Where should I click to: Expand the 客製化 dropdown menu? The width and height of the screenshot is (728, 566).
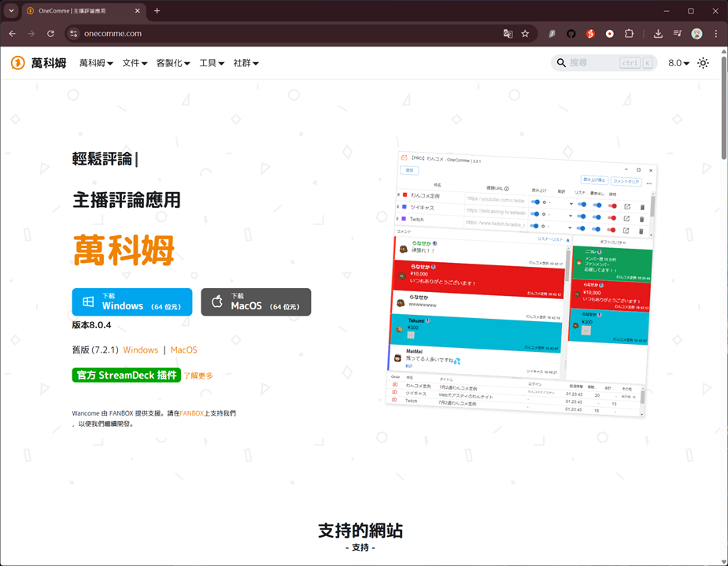pos(173,63)
